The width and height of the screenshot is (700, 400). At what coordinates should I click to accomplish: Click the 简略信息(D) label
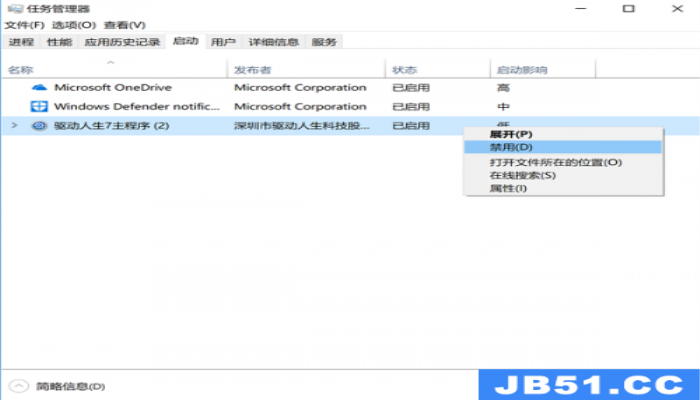(71, 386)
